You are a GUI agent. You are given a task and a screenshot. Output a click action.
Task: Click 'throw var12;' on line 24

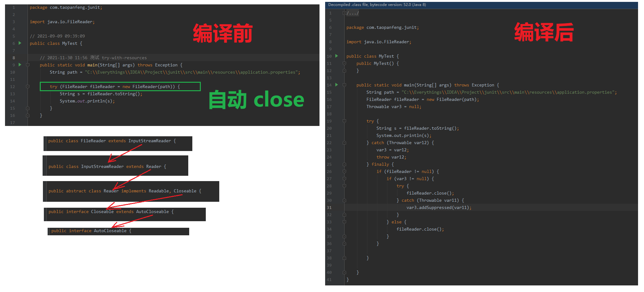tap(391, 157)
